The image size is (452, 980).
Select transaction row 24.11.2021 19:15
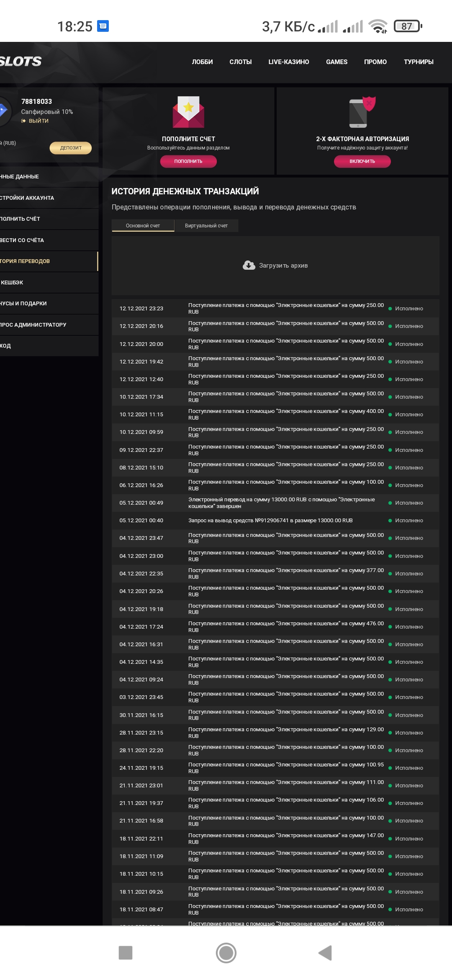275,768
